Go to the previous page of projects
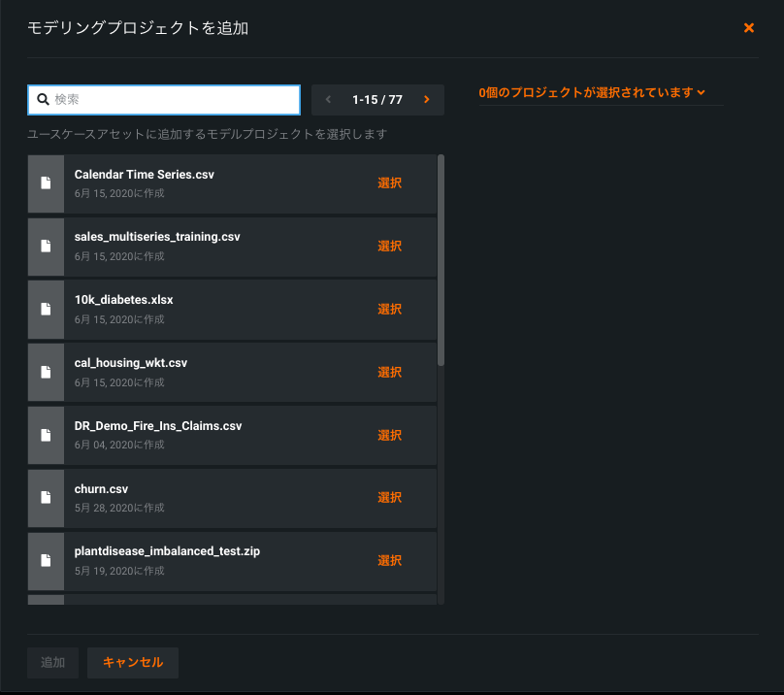This screenshot has width=784, height=695. (329, 100)
